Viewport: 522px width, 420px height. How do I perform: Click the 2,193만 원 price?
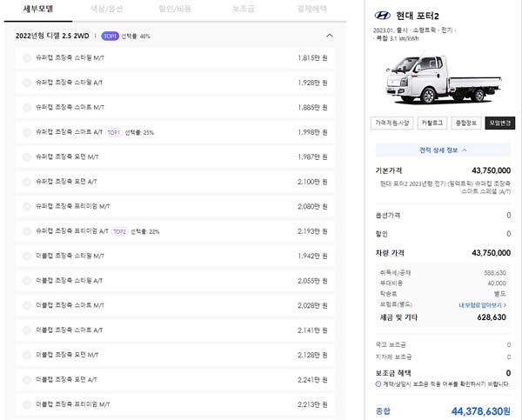pyautogui.click(x=312, y=231)
